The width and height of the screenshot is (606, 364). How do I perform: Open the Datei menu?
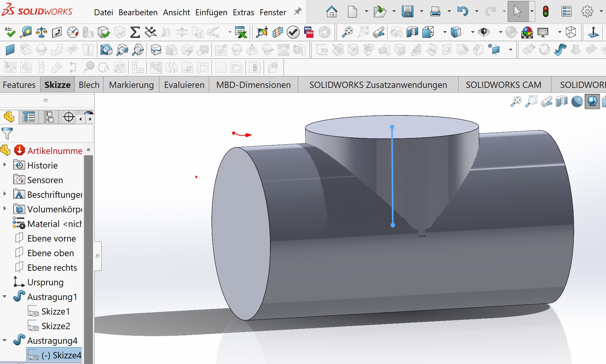pyautogui.click(x=104, y=12)
